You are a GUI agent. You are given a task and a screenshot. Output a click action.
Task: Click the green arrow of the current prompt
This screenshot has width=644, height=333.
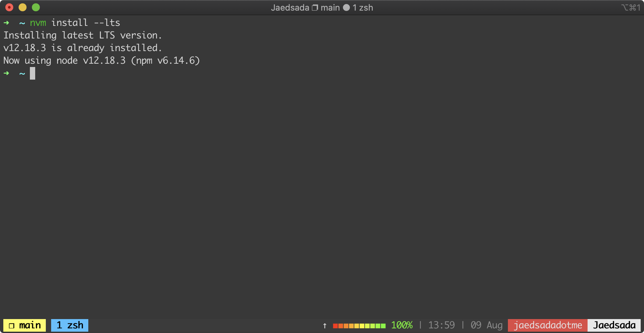6,73
